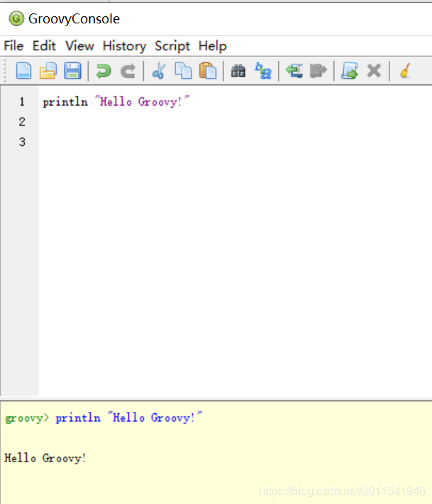Open the Replace tool

click(x=263, y=71)
